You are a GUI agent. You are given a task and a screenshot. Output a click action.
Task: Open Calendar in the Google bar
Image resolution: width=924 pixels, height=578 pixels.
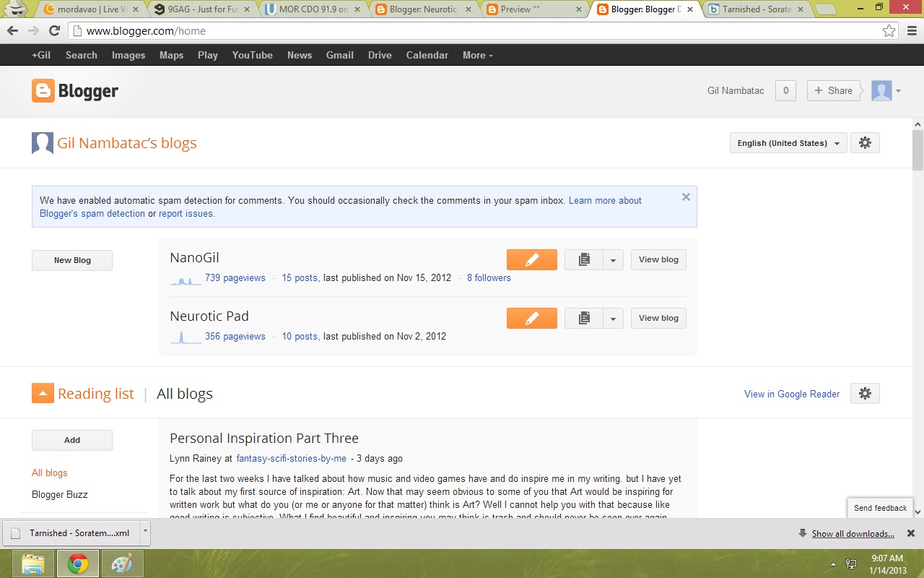pyautogui.click(x=427, y=56)
